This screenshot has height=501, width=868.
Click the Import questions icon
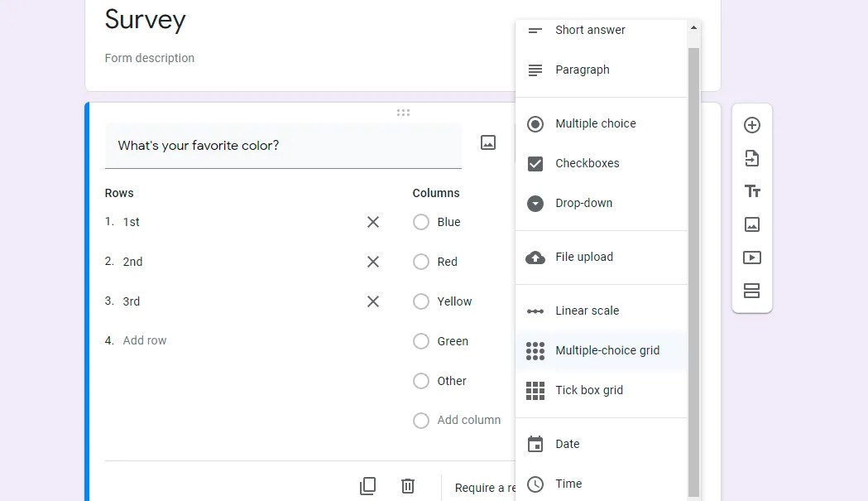click(x=752, y=158)
